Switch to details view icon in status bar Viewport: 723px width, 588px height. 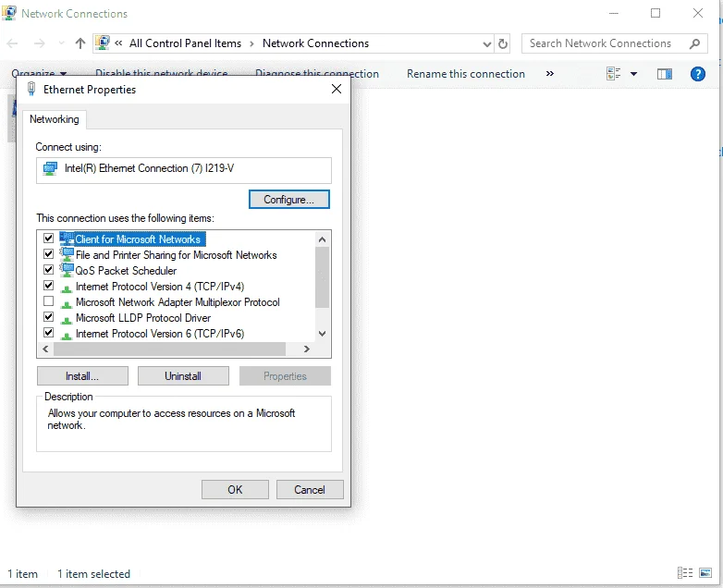685,573
